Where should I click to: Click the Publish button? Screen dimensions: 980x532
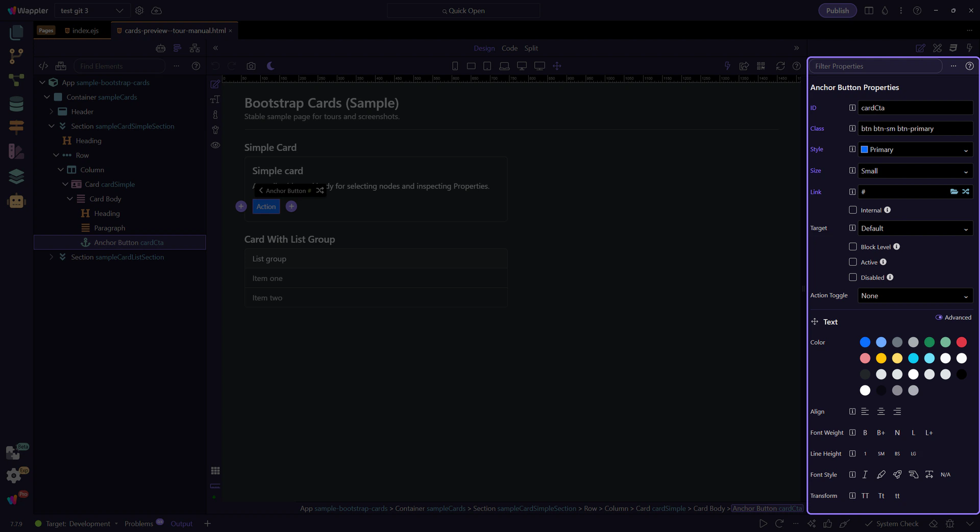[x=837, y=11]
